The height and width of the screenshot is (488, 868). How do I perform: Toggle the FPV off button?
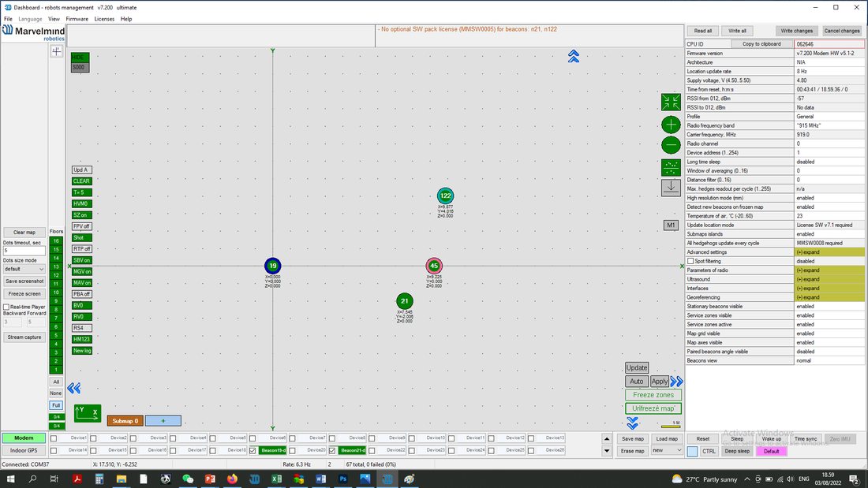point(81,226)
